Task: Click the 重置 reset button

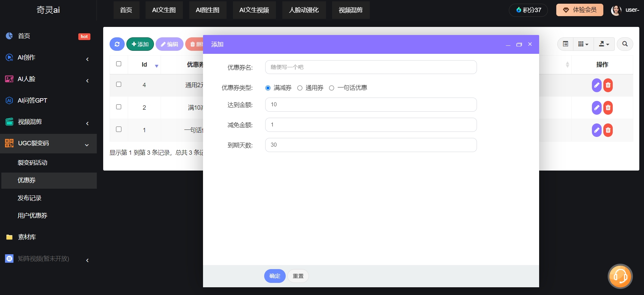Action: pyautogui.click(x=298, y=276)
